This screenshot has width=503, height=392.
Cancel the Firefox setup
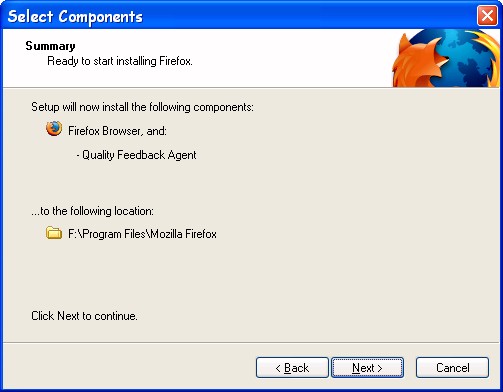pos(452,368)
